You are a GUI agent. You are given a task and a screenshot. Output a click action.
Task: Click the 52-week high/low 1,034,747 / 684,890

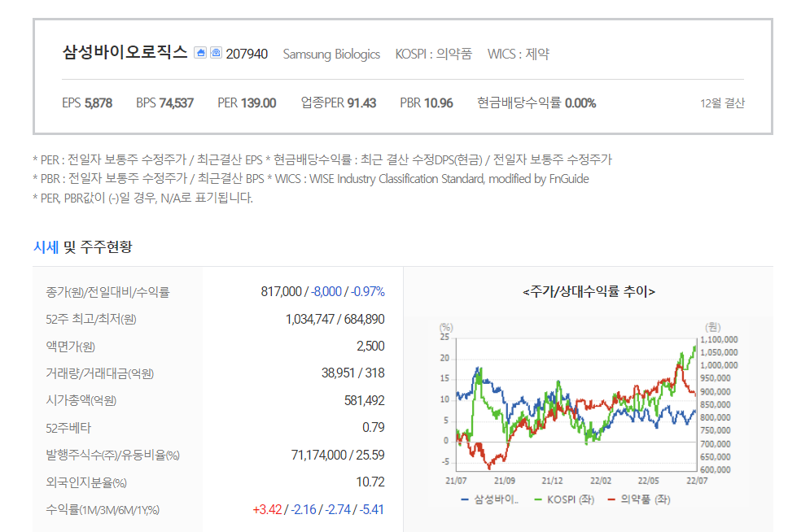(335, 319)
